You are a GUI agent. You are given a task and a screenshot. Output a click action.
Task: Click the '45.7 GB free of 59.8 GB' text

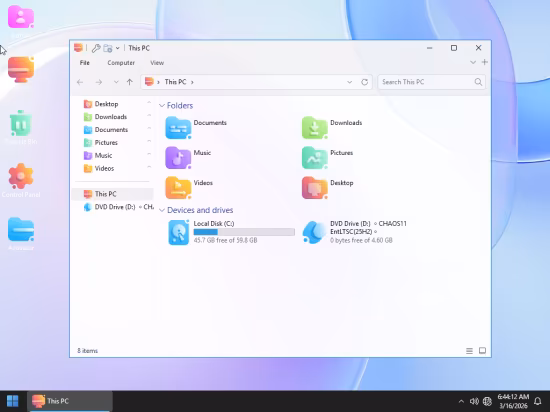(x=225, y=241)
